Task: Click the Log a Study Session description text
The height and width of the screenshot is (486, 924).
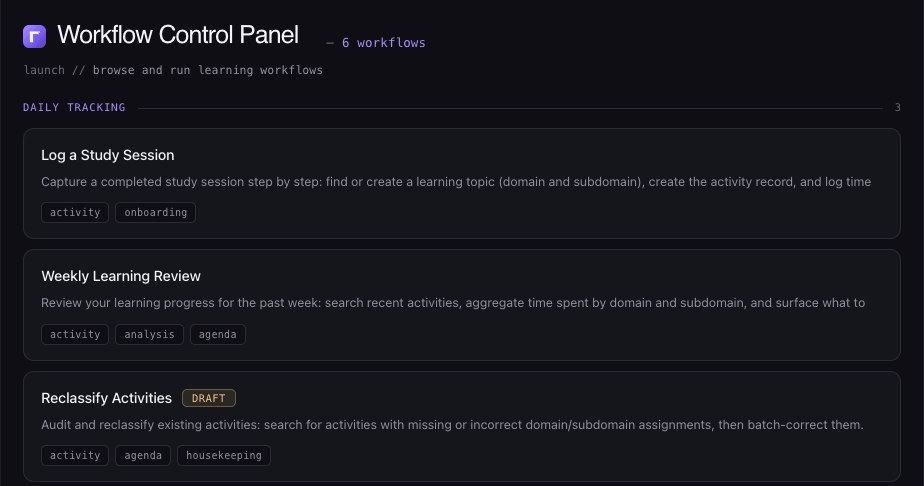Action: (x=456, y=182)
